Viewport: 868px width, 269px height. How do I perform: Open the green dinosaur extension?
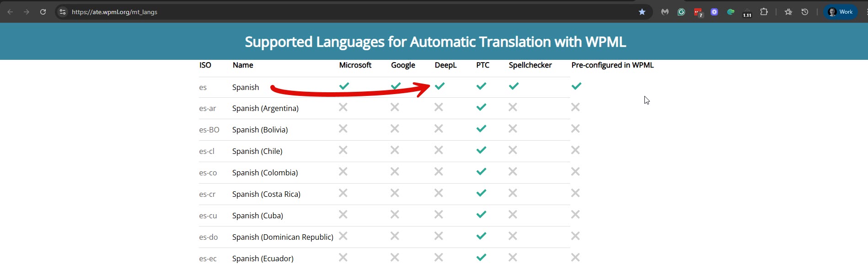pyautogui.click(x=731, y=12)
